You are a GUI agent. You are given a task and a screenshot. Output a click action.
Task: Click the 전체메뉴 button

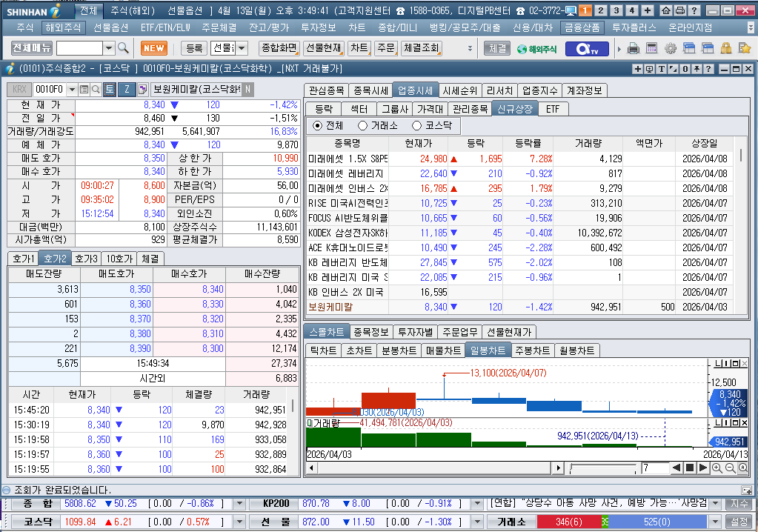click(32, 48)
